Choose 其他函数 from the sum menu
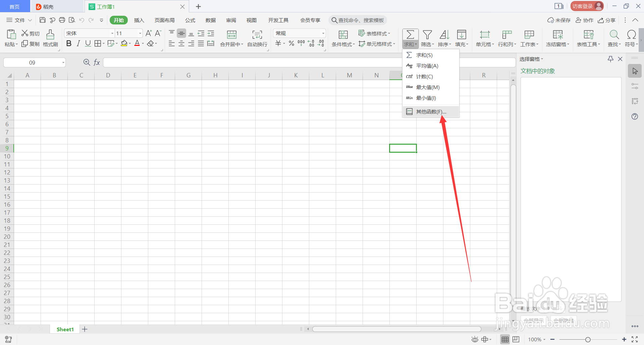Screen dimensions: 644x345 pyautogui.click(x=431, y=111)
